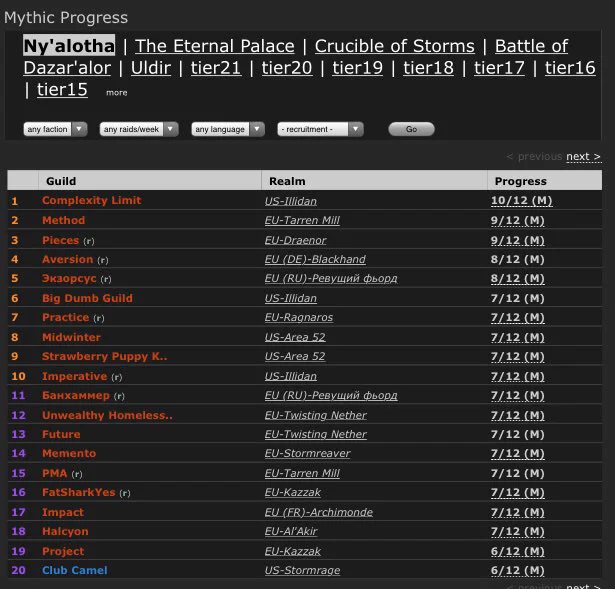Open Memento guild page

point(69,453)
